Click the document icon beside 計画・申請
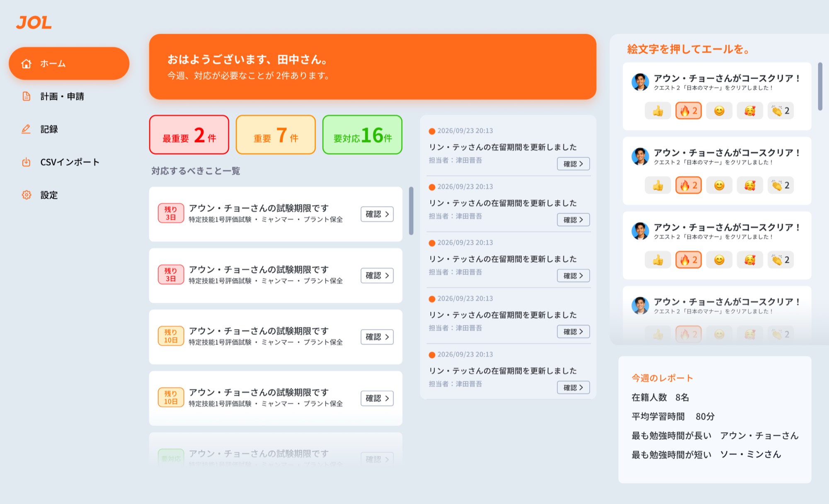This screenshot has height=504, width=829. coord(27,96)
